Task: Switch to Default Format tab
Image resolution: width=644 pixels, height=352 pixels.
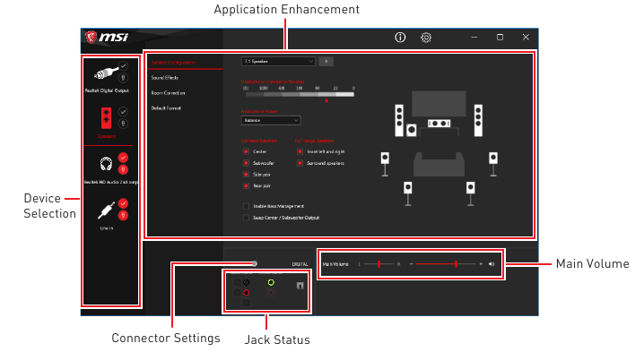Action: (166, 108)
